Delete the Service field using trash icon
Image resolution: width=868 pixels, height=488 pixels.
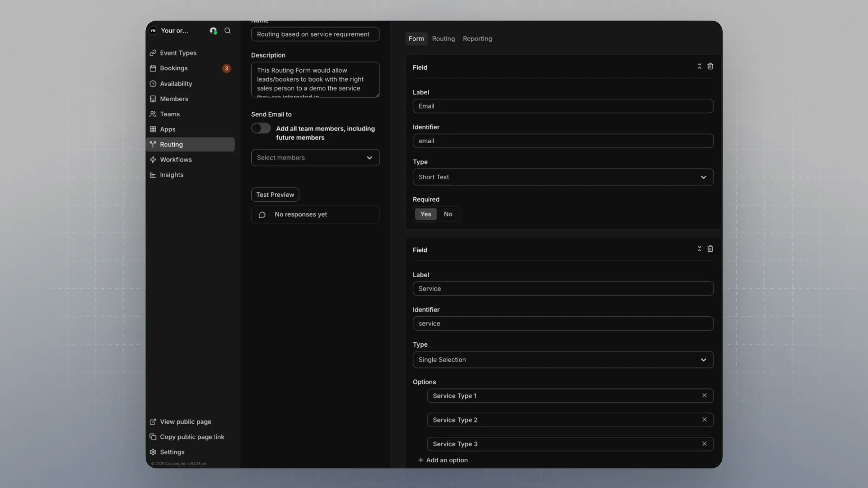(710, 249)
